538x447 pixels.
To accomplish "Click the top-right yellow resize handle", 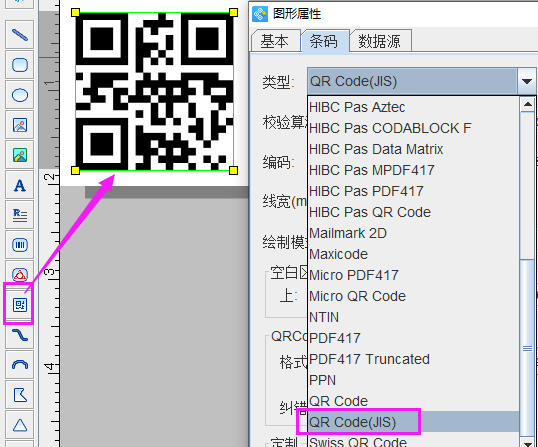I will click(x=234, y=13).
